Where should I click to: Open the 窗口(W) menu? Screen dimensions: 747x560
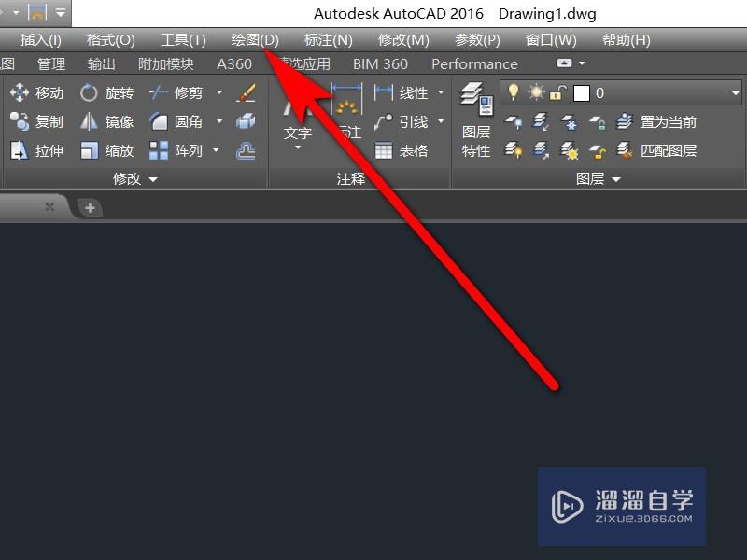point(551,40)
